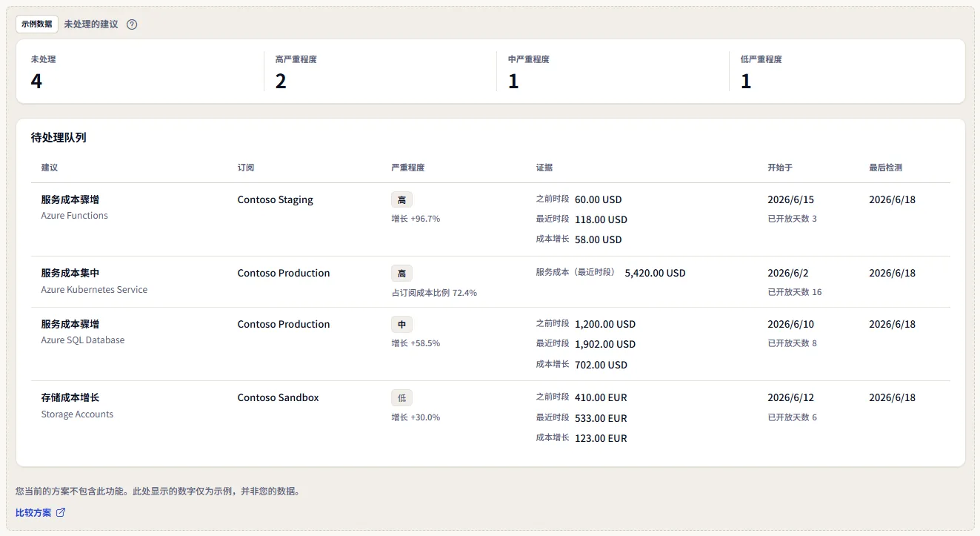Click the 2026/6/2 start date

click(788, 273)
